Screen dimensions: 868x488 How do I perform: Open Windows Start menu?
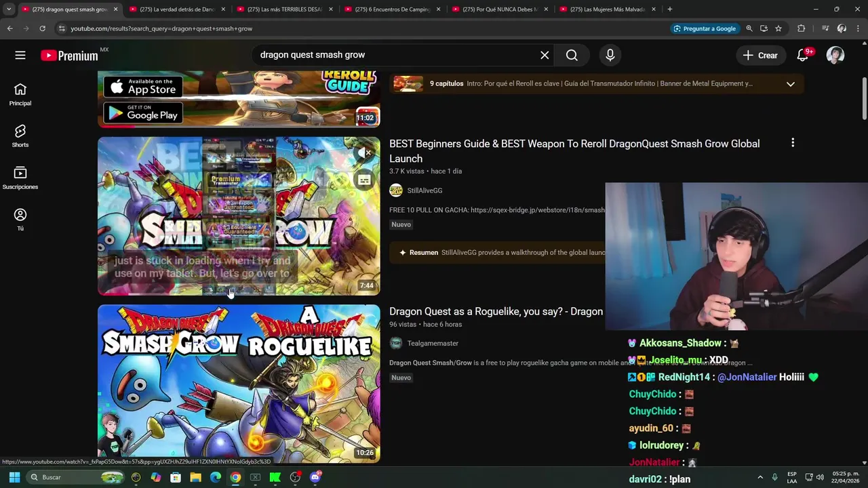[x=14, y=477]
